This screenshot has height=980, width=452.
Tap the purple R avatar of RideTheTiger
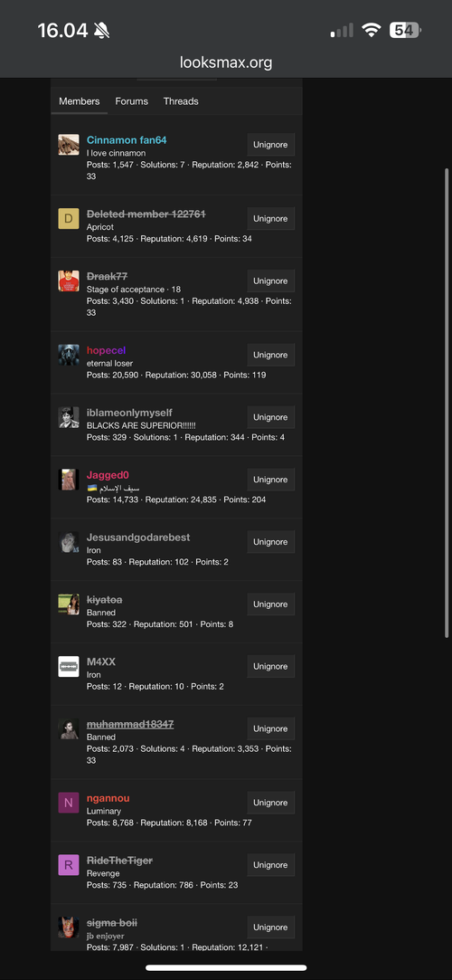tap(69, 865)
